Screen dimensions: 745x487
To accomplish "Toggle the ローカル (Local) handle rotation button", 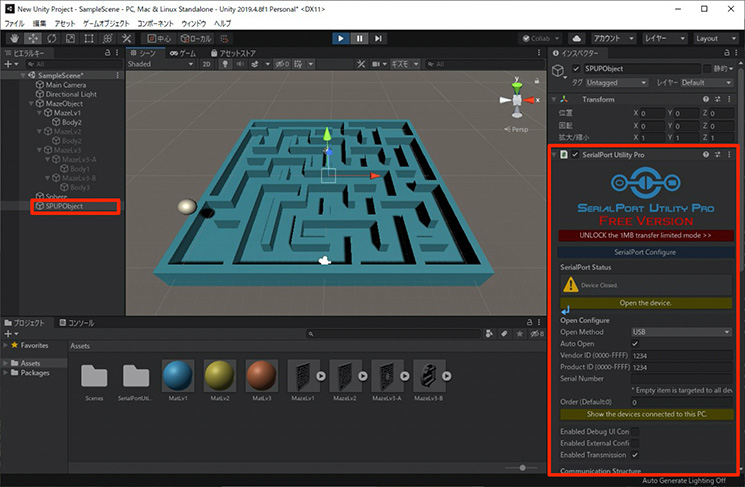I will pyautogui.click(x=196, y=38).
